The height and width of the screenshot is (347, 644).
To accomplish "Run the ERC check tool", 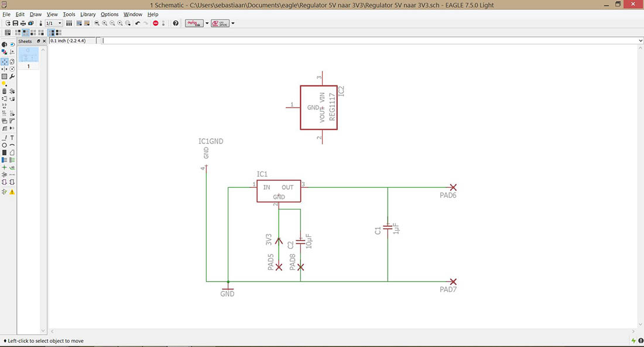I will click(x=4, y=192).
